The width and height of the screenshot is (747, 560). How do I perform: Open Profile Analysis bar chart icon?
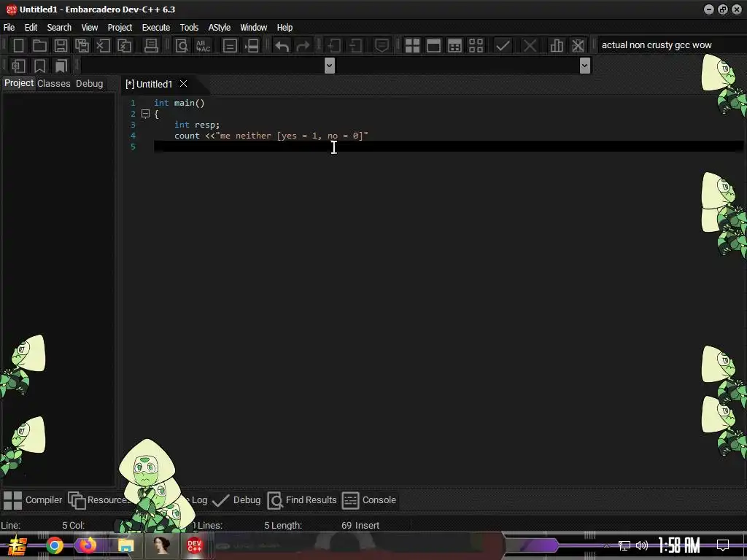[557, 46]
